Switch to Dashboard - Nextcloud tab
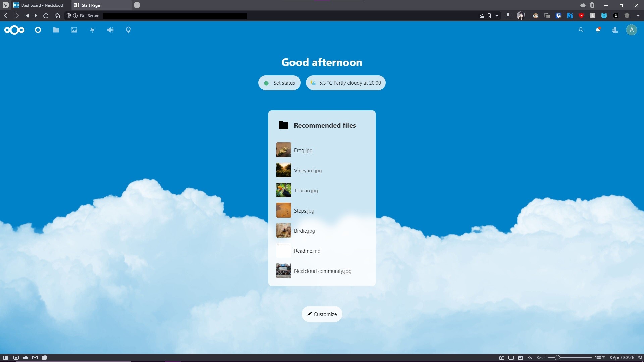This screenshot has height=362, width=644. pos(41,5)
